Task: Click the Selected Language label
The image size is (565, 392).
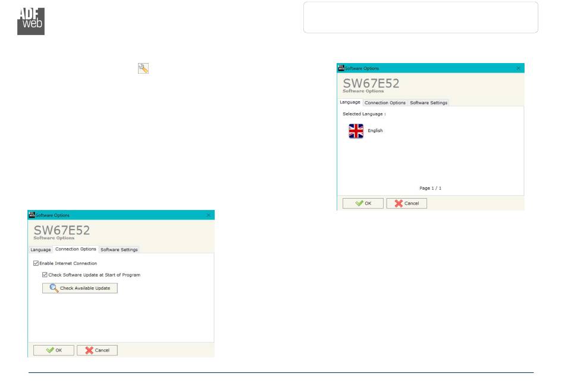Action: (x=364, y=114)
